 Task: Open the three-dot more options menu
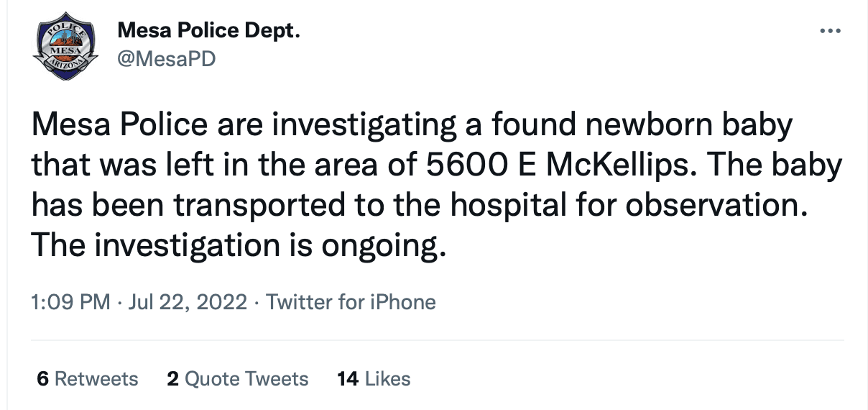click(830, 32)
